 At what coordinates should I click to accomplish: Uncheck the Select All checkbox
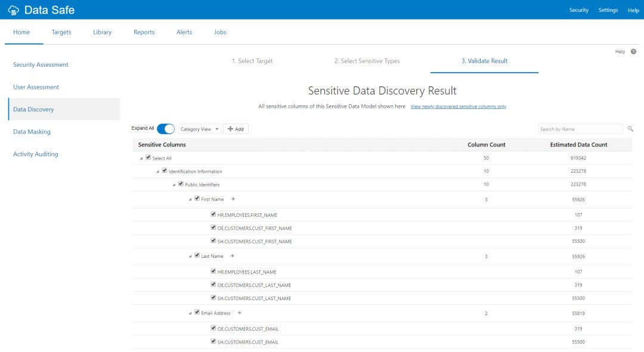pos(148,158)
